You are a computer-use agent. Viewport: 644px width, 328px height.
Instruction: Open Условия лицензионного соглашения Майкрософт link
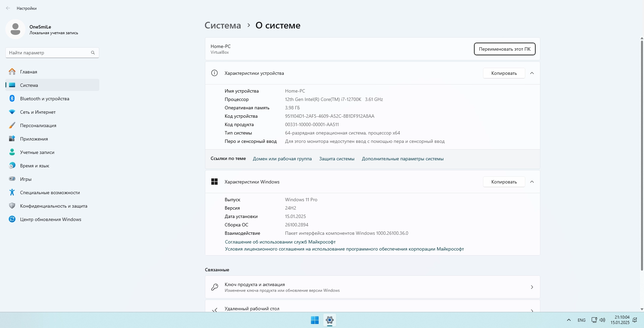(x=344, y=249)
